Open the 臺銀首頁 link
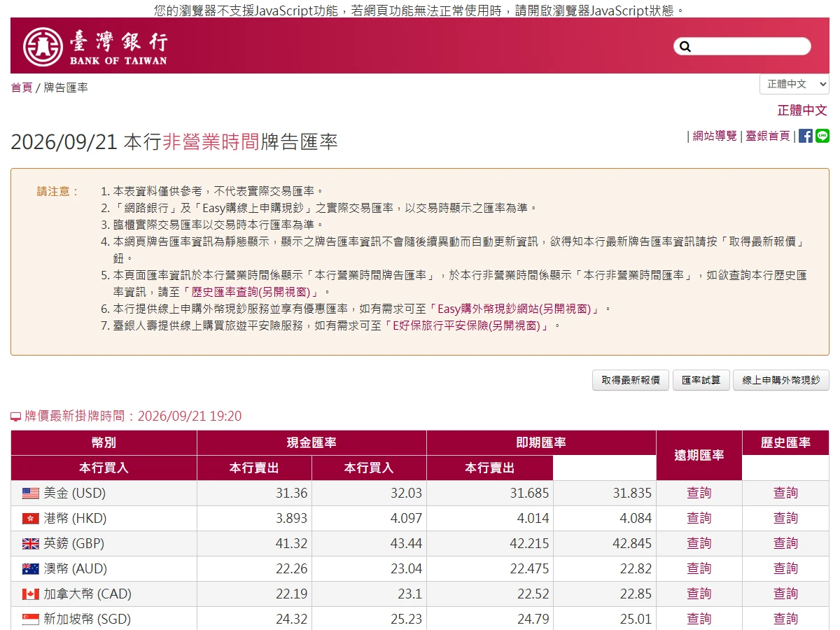 point(767,136)
